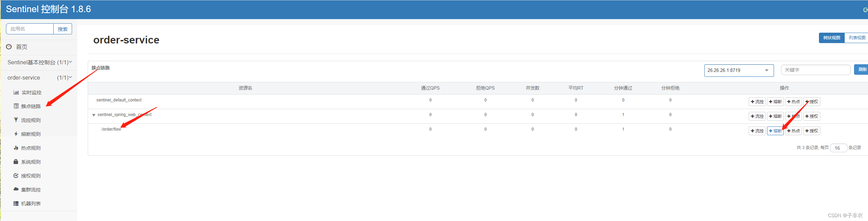
Task: Click the page size field showing 16
Action: coord(838,148)
